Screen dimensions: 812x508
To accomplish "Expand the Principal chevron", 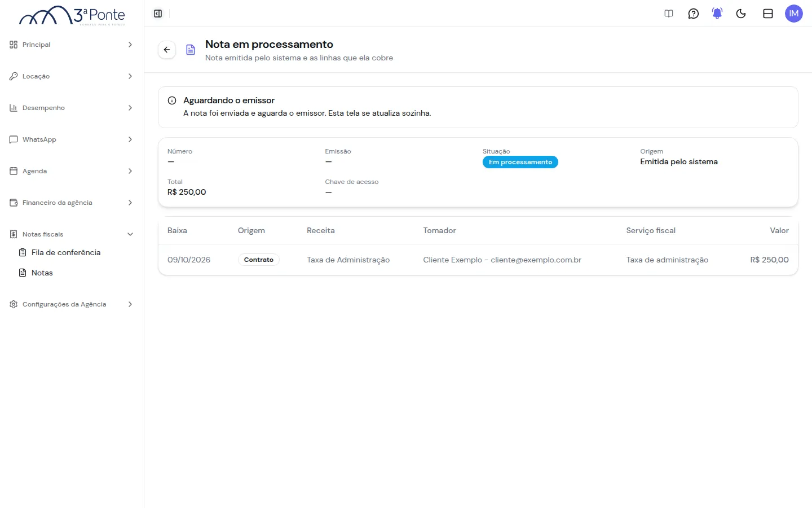I will click(x=130, y=45).
